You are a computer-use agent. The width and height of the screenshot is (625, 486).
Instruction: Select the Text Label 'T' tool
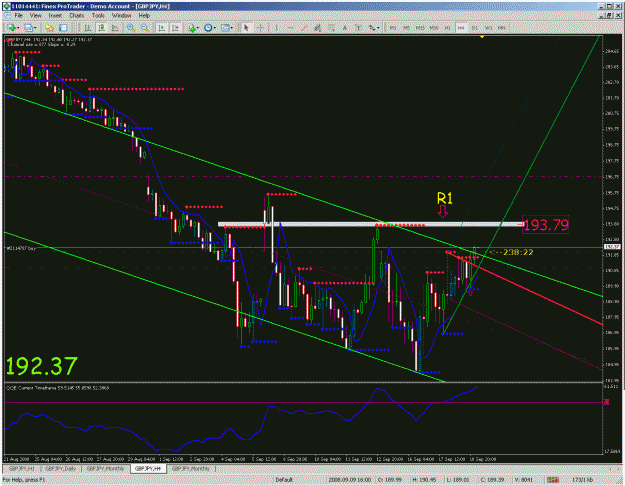[x=358, y=28]
